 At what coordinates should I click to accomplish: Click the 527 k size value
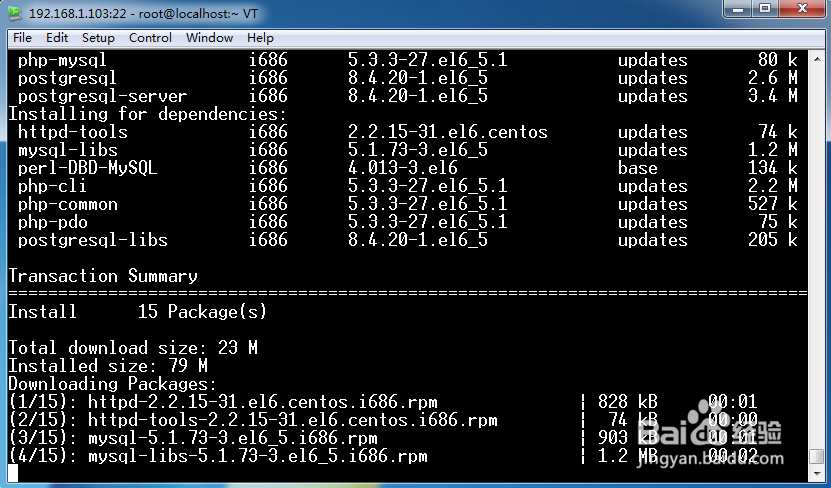(772, 204)
